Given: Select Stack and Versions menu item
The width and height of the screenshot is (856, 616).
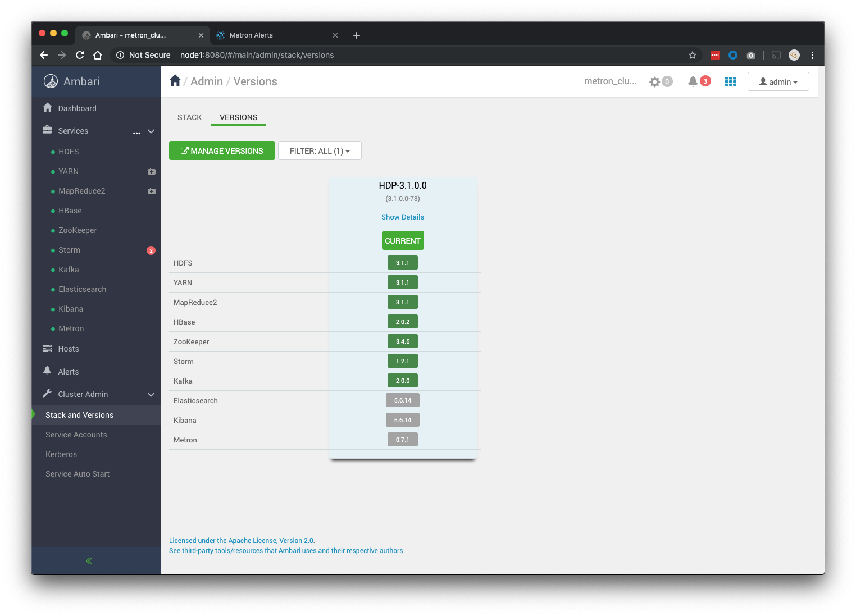Looking at the screenshot, I should point(96,415).
